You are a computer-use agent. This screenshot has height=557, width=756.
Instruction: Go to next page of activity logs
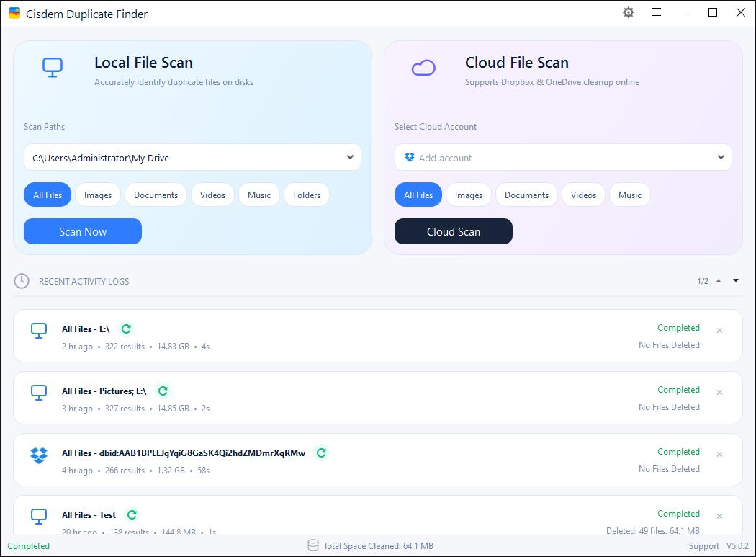[x=736, y=280]
